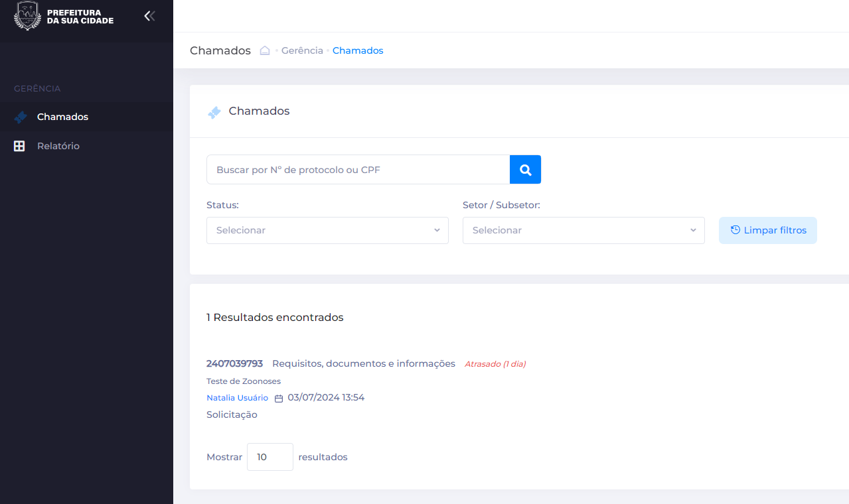Click the GERÊNCIA sidebar section label
The image size is (849, 504).
pyautogui.click(x=37, y=89)
